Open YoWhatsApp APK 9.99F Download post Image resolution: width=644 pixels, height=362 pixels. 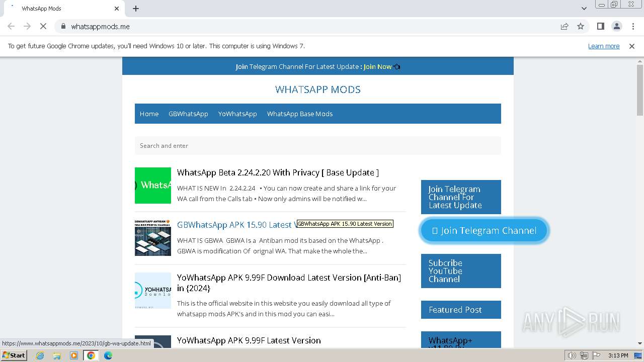pos(289,283)
